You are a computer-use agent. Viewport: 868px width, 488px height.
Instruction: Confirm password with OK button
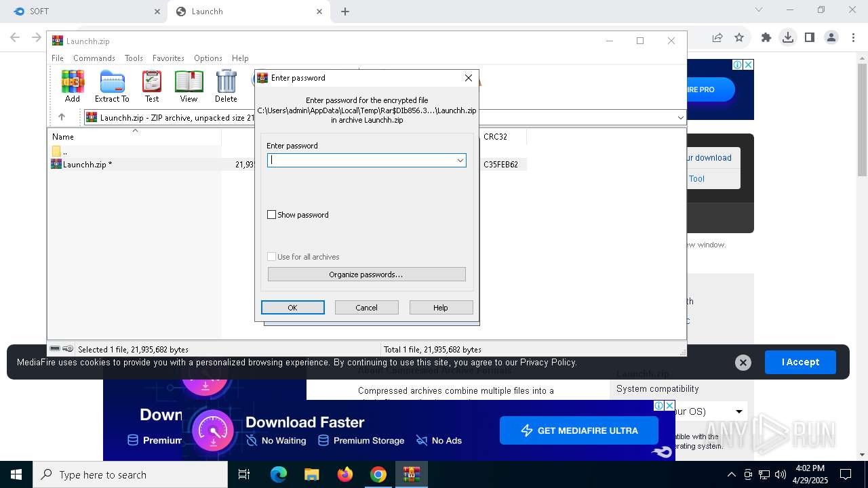[x=293, y=308]
